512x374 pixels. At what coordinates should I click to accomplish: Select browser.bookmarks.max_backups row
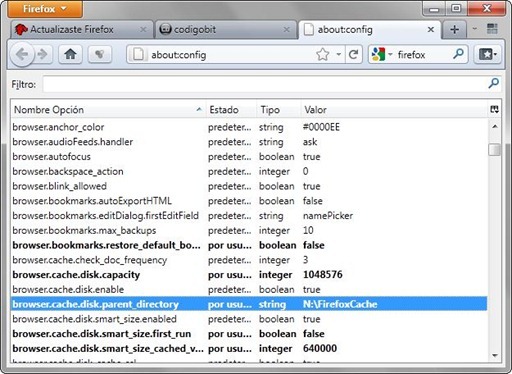pyautogui.click(x=249, y=230)
